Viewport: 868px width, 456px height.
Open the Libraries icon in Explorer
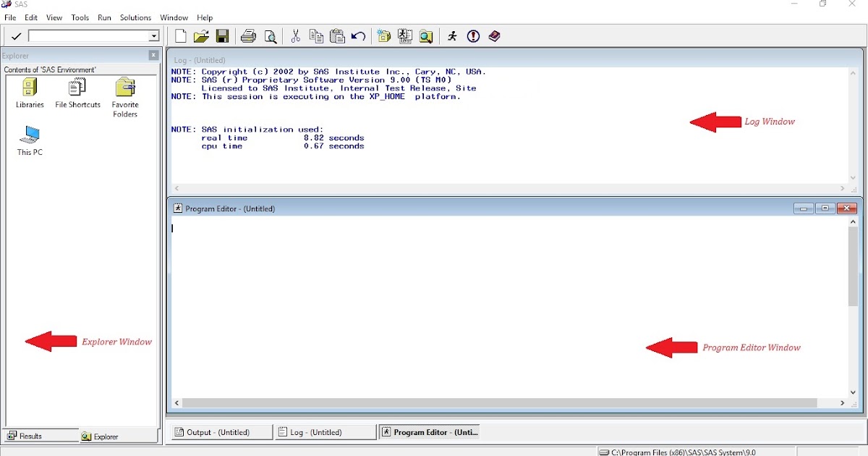[x=29, y=88]
